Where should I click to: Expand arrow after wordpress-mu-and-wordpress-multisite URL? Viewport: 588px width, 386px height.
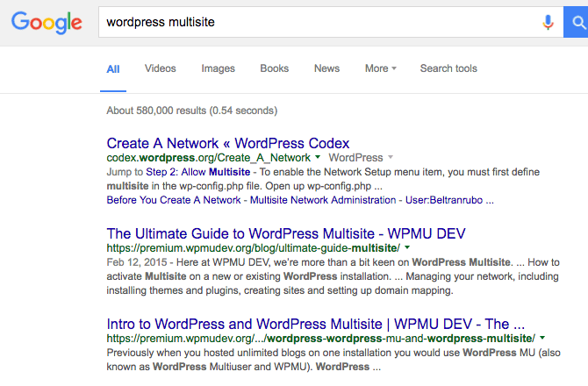pos(542,338)
